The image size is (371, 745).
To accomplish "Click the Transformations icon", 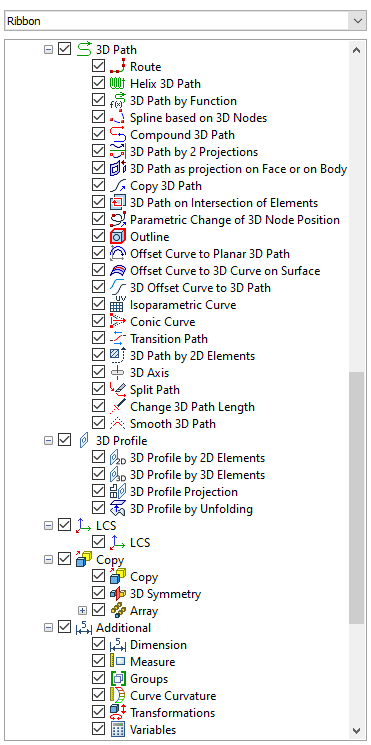I will click(x=117, y=713).
